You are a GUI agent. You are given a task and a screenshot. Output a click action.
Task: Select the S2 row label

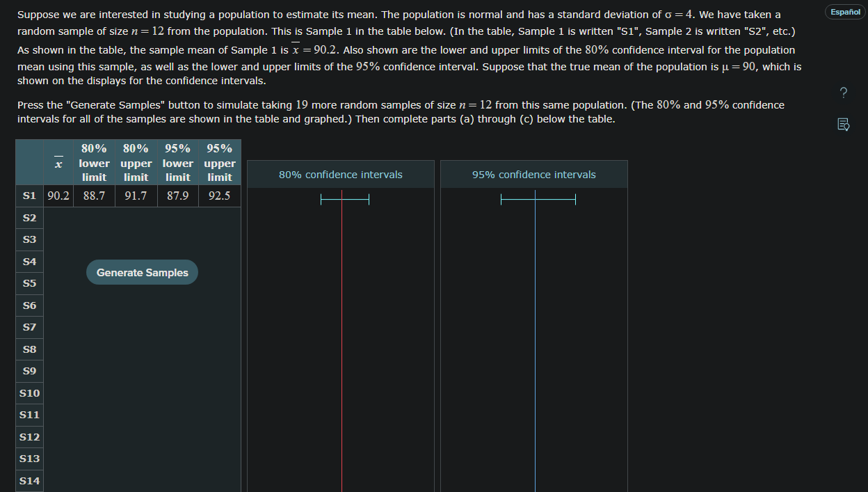29,217
